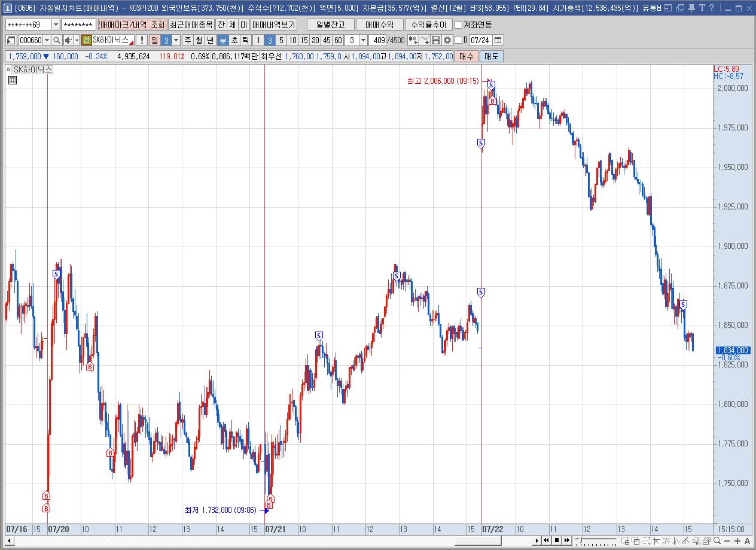
Task: Click the 매매마크/내역 조회 button
Action: [132, 25]
